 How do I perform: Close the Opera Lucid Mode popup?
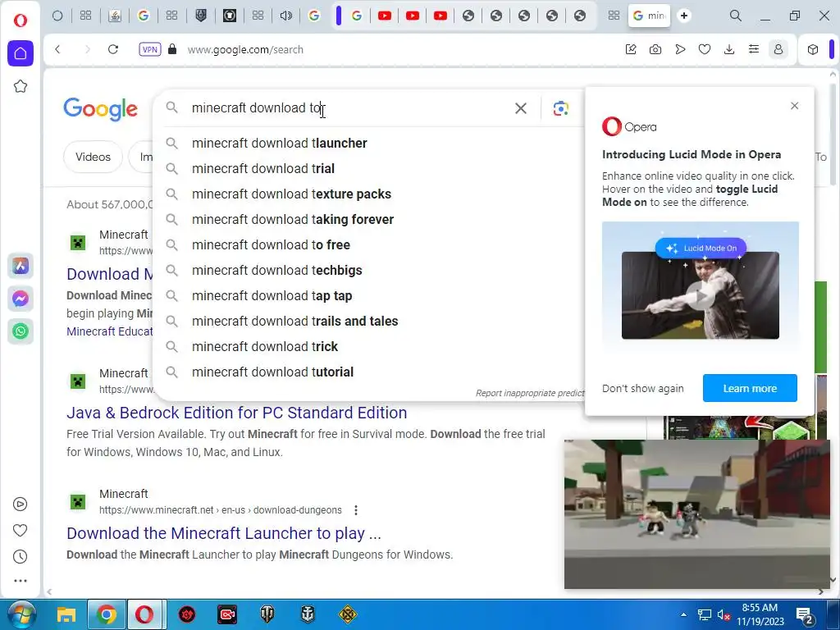pos(794,106)
